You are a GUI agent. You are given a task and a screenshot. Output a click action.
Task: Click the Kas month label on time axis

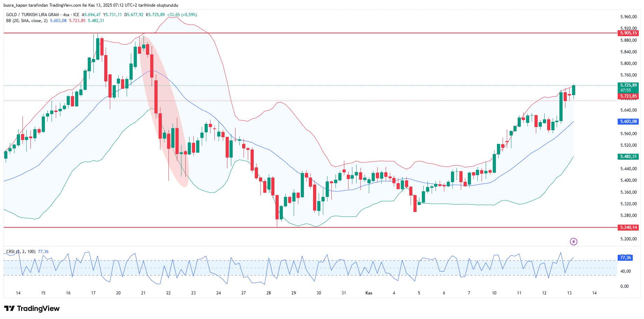pyautogui.click(x=369, y=293)
